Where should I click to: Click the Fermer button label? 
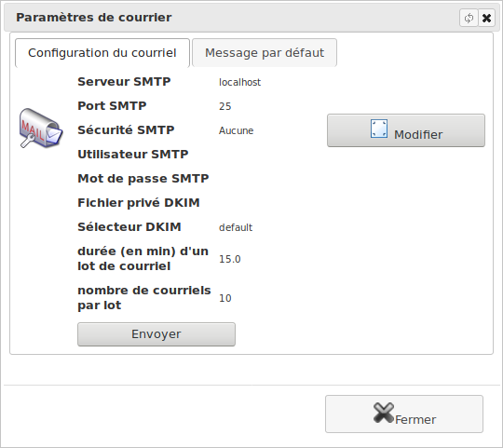point(415,420)
